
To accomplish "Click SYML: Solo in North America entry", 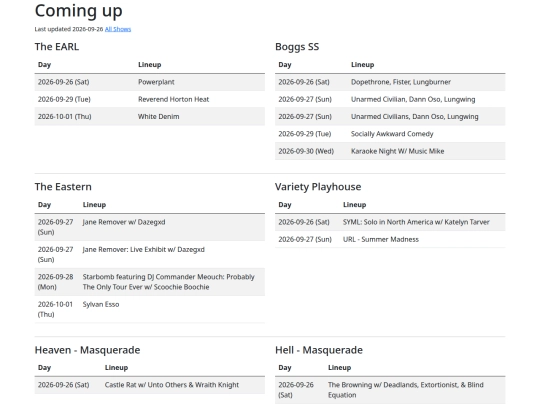I will click(416, 222).
